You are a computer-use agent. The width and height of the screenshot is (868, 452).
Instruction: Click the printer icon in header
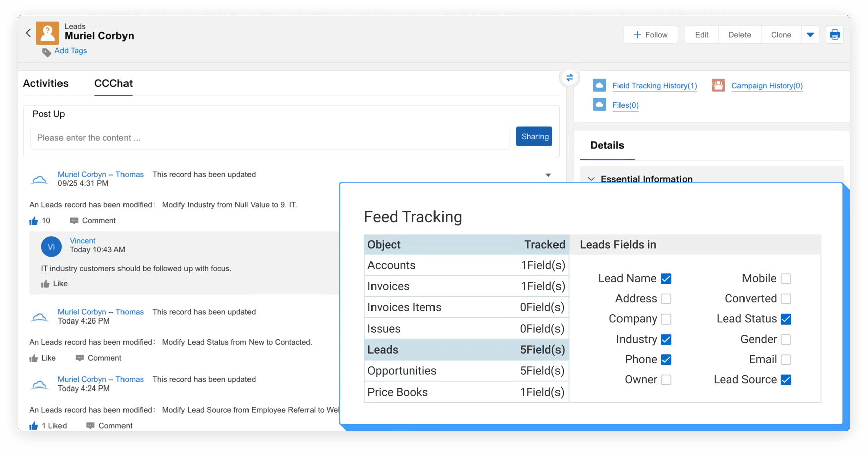pyautogui.click(x=834, y=35)
